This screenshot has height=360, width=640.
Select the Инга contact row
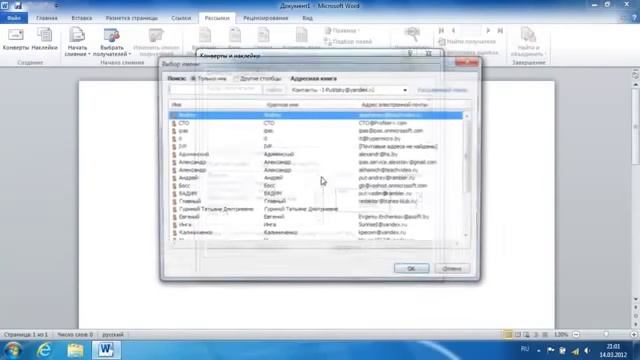pos(316,224)
